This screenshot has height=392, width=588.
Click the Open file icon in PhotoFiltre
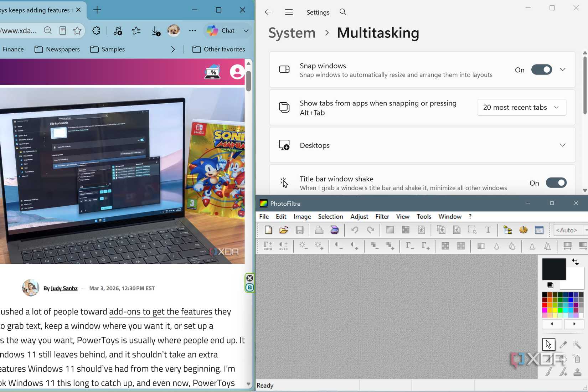coord(284,230)
